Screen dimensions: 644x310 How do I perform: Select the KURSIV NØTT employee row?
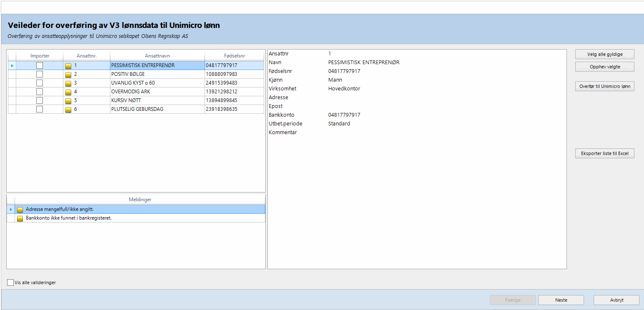coord(157,100)
